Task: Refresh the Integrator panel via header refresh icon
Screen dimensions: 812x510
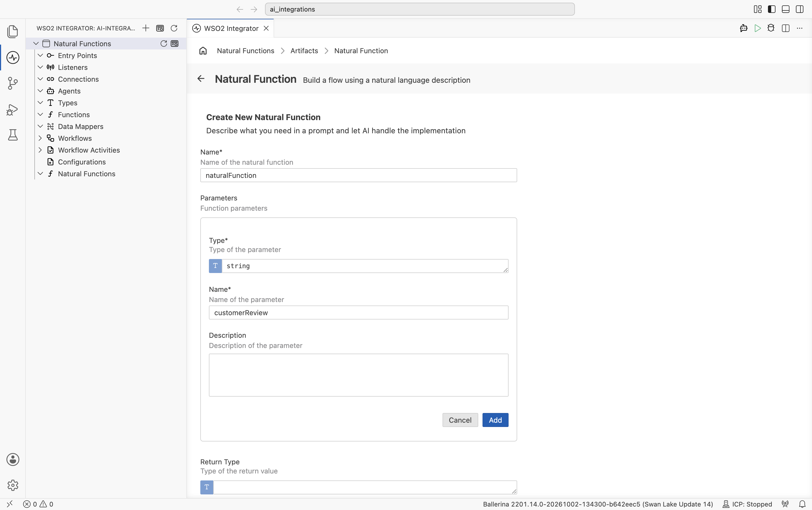Action: pos(174,28)
